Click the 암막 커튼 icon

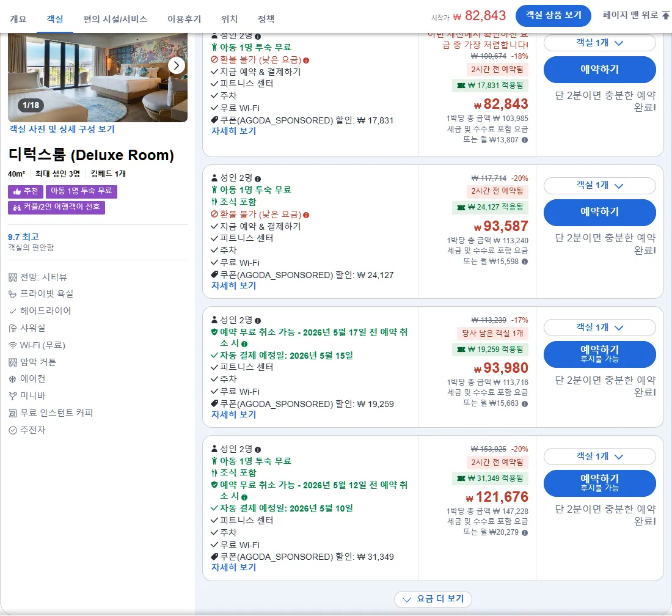tap(13, 362)
